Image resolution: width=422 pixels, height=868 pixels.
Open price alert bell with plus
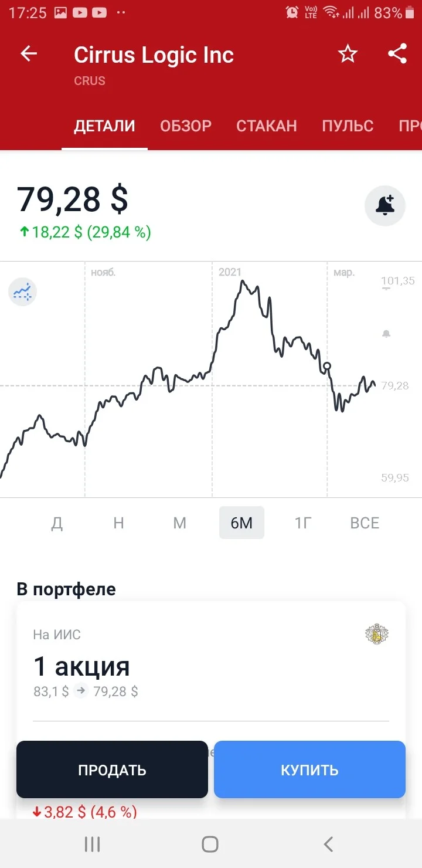(385, 206)
